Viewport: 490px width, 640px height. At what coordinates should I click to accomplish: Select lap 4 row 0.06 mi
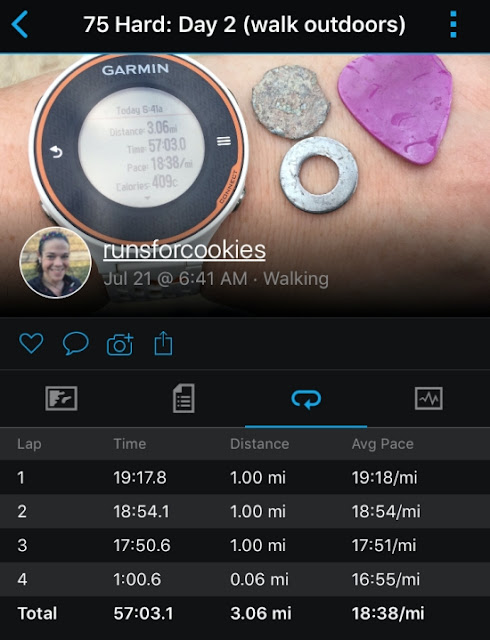coord(245,579)
